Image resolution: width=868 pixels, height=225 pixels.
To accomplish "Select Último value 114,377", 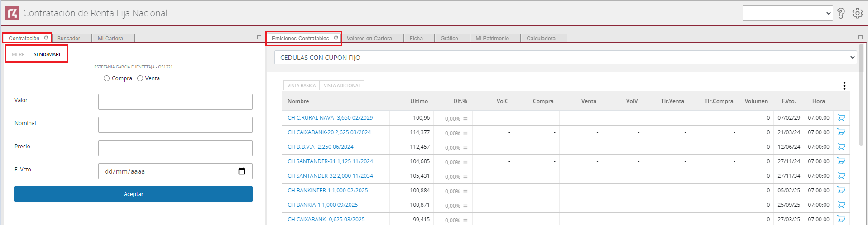I will coord(420,132).
